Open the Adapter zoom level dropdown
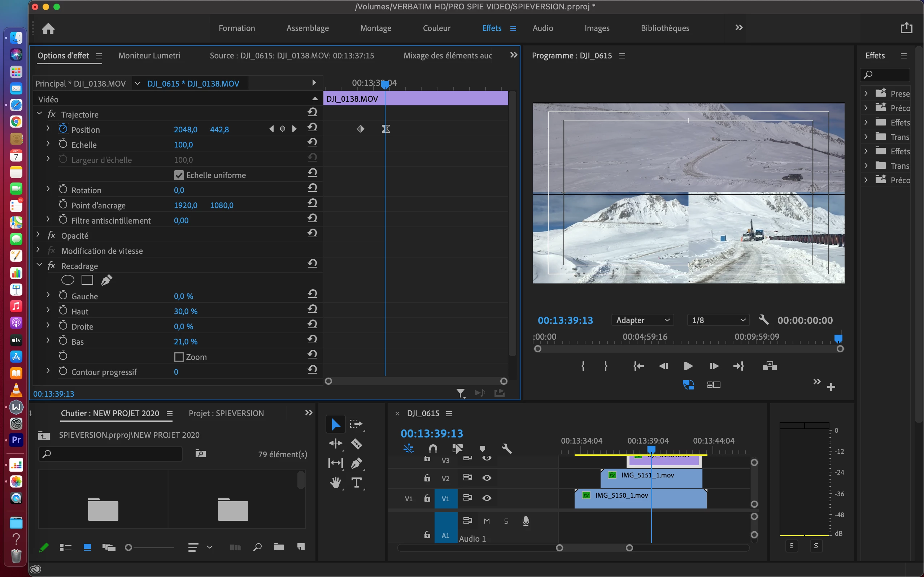Viewport: 924px width, 577px height. (642, 320)
